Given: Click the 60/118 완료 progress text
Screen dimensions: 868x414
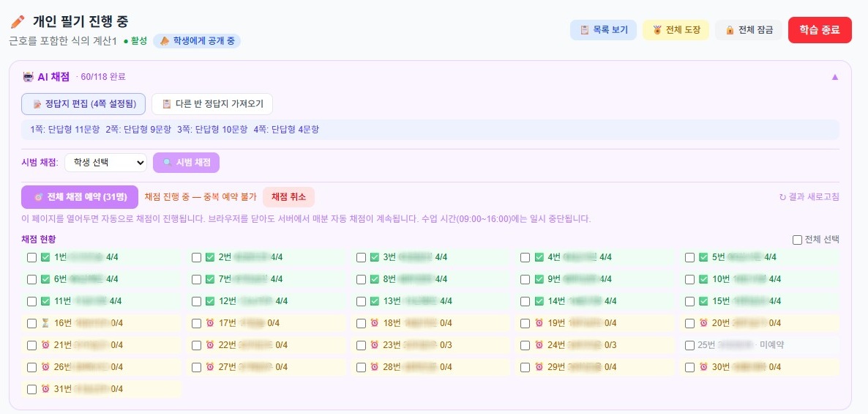Looking at the screenshot, I should coord(103,77).
